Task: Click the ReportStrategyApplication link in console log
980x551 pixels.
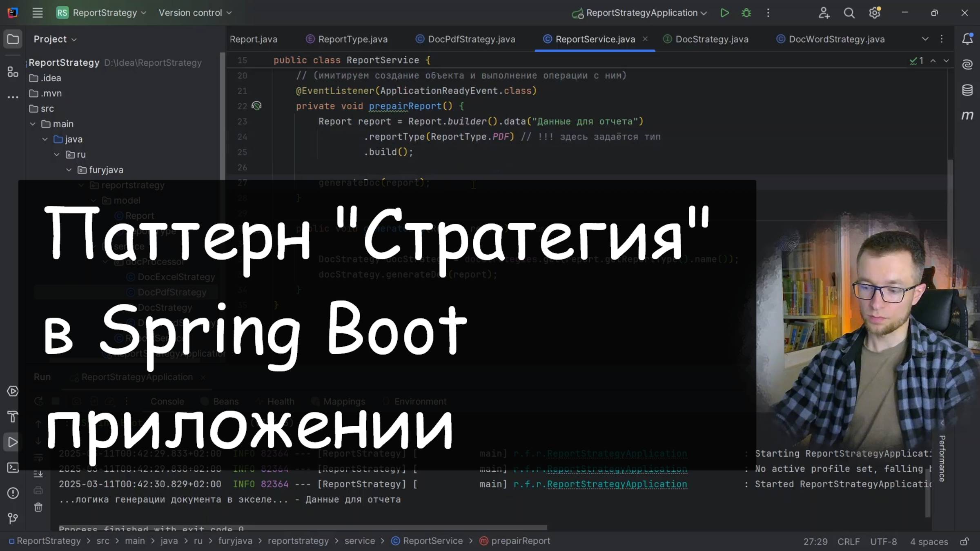Action: pyautogui.click(x=617, y=484)
